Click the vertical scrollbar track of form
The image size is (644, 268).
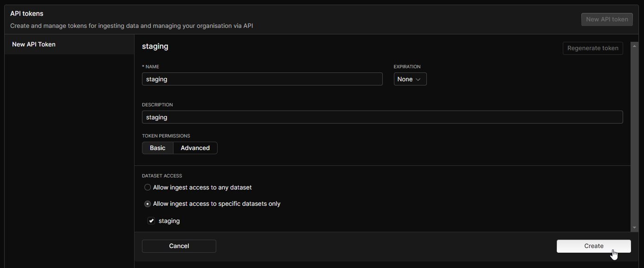635,139
